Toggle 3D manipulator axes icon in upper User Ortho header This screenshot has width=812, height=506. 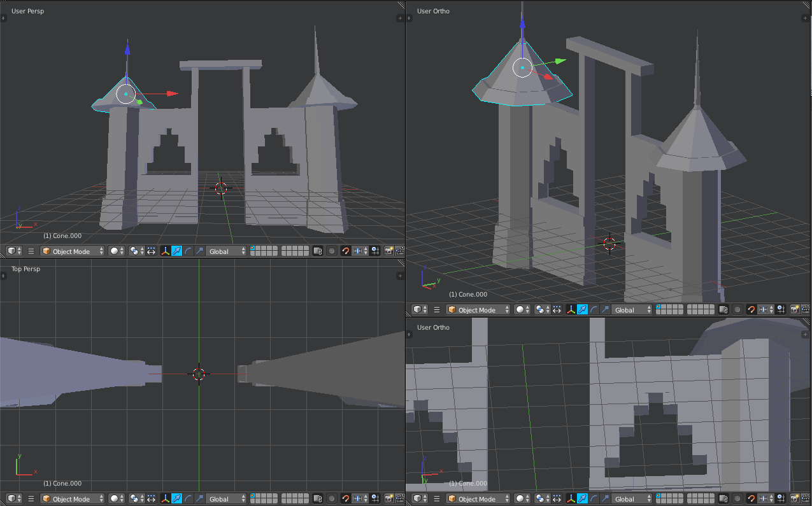tap(571, 310)
